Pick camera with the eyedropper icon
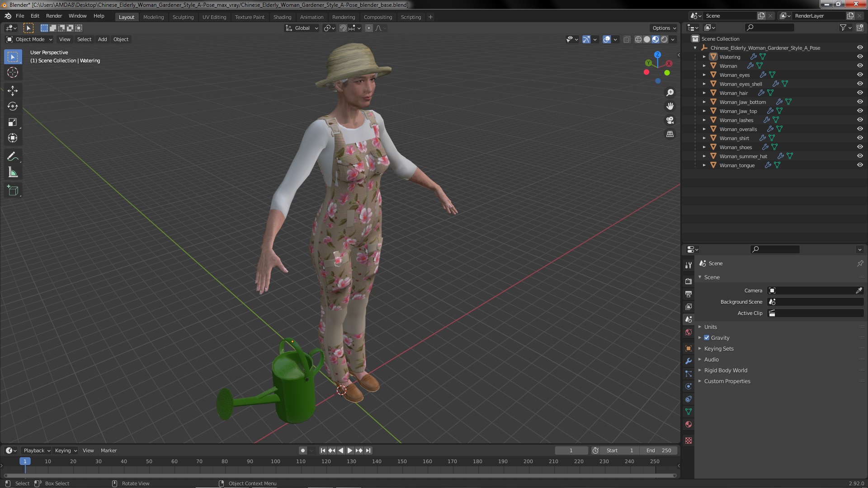This screenshot has height=488, width=868. tap(859, 291)
